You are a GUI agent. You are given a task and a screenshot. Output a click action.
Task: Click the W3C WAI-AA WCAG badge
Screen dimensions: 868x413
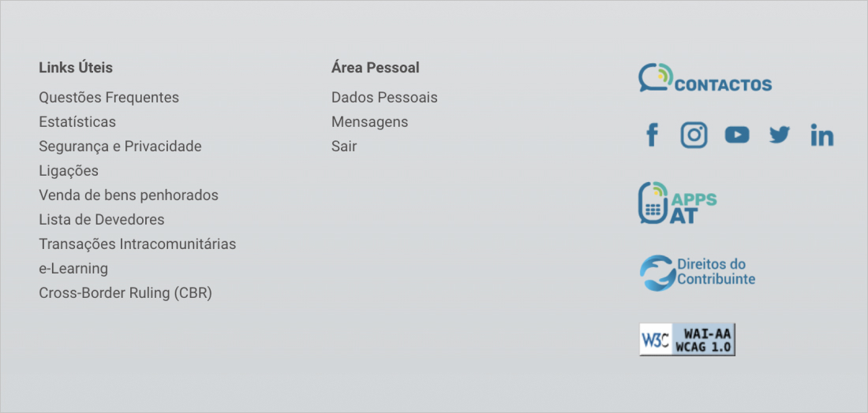coord(687,339)
